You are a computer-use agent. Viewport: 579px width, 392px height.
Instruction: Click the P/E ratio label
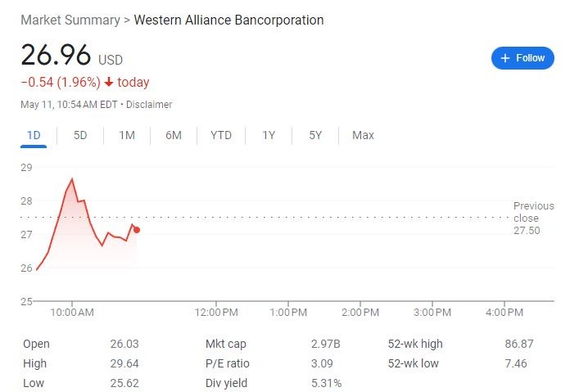tap(228, 363)
